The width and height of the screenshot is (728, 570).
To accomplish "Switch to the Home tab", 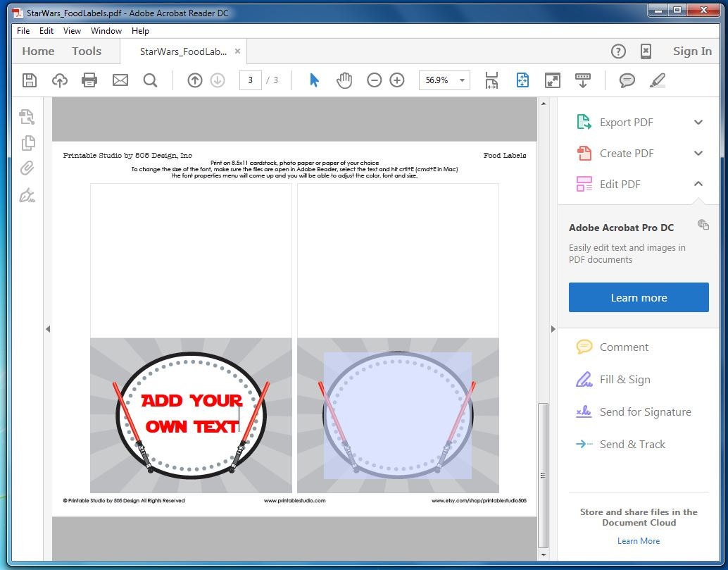I will pos(38,51).
